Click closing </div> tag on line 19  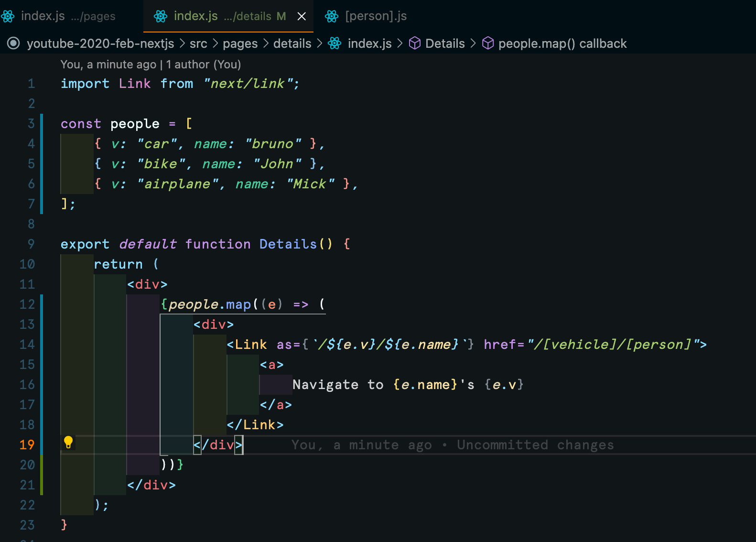click(218, 445)
